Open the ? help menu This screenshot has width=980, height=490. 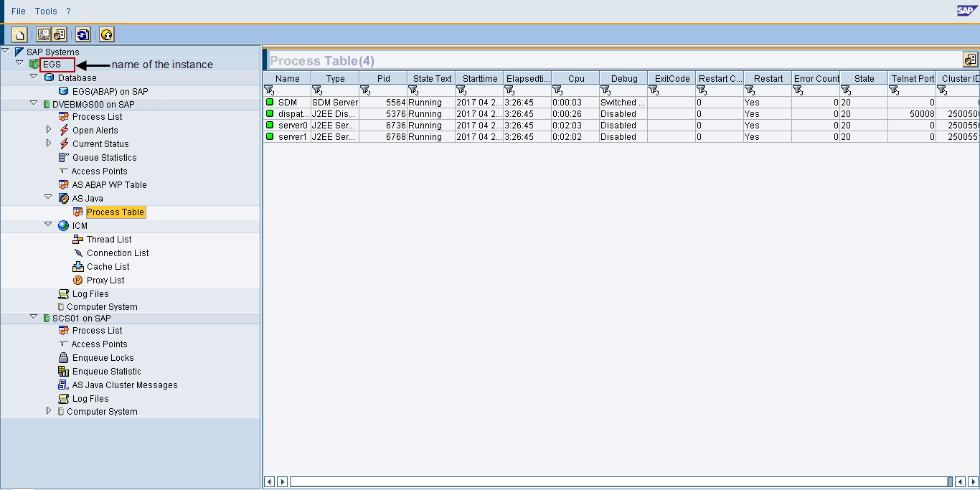pos(68,11)
